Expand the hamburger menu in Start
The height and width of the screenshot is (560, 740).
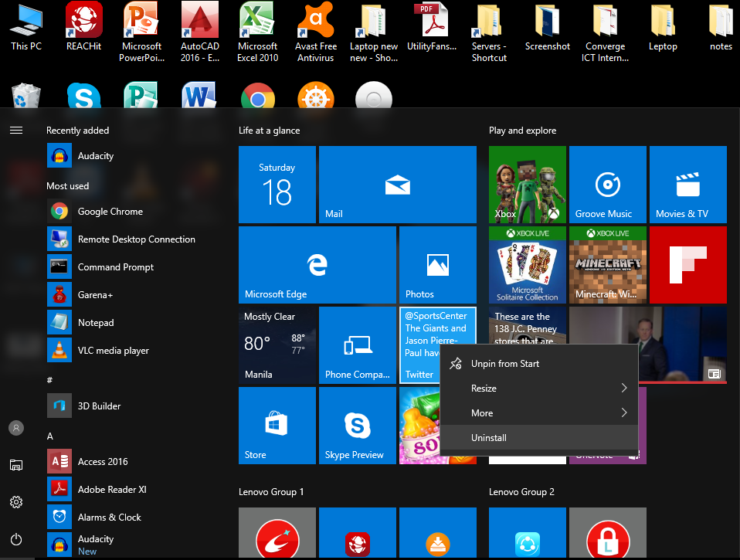pos(16,131)
